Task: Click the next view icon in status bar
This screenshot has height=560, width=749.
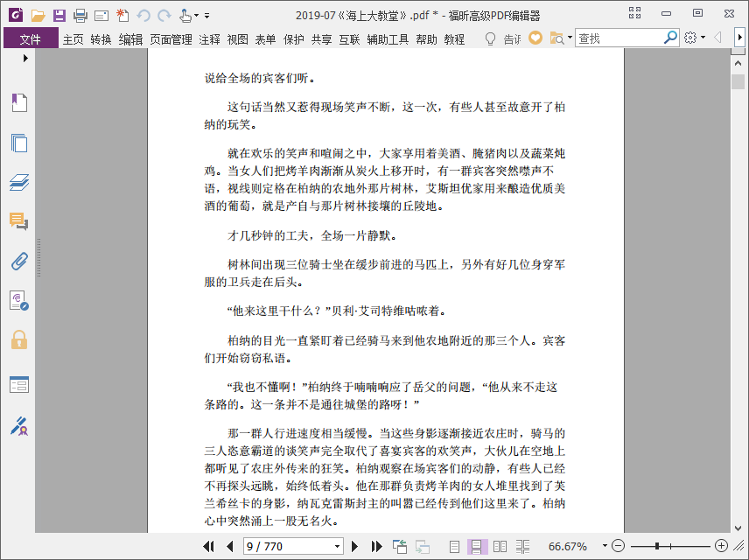Action: coord(423,546)
